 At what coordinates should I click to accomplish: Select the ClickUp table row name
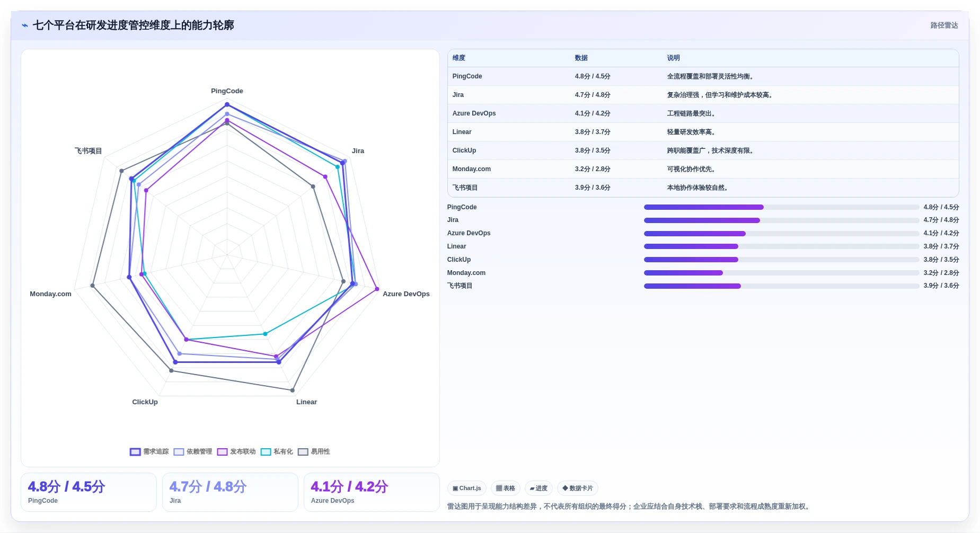pyautogui.click(x=464, y=150)
